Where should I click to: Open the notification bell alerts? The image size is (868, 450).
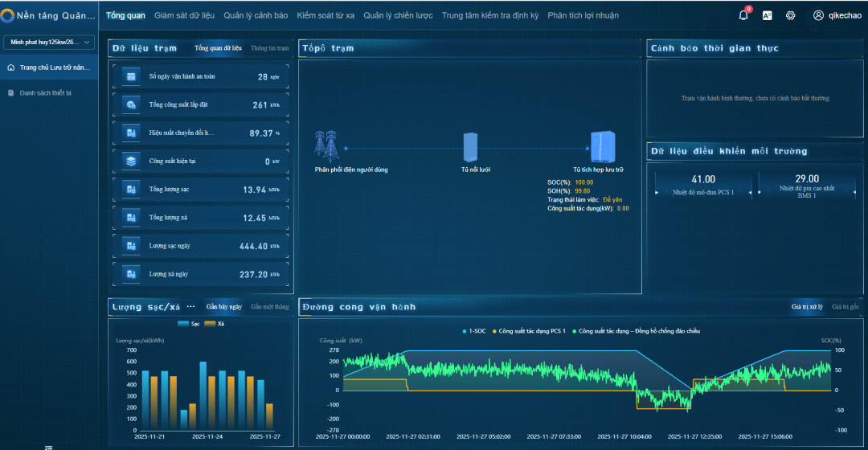(x=743, y=15)
